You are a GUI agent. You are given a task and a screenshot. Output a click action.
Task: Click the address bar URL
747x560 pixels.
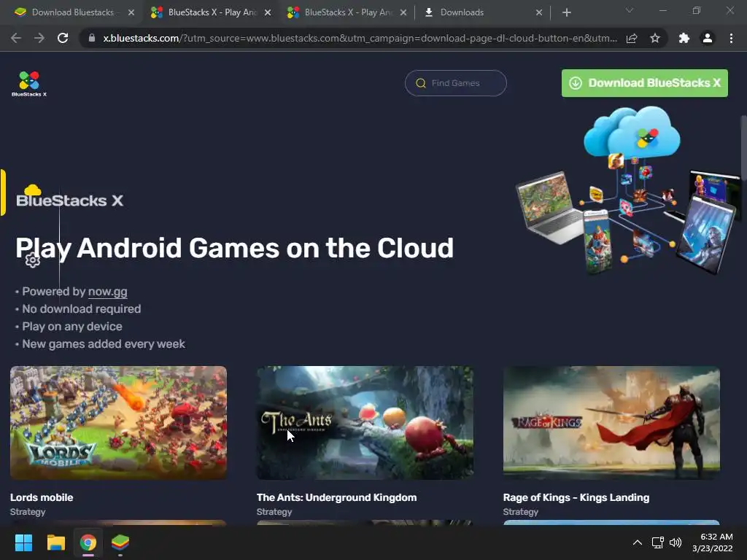coord(360,38)
